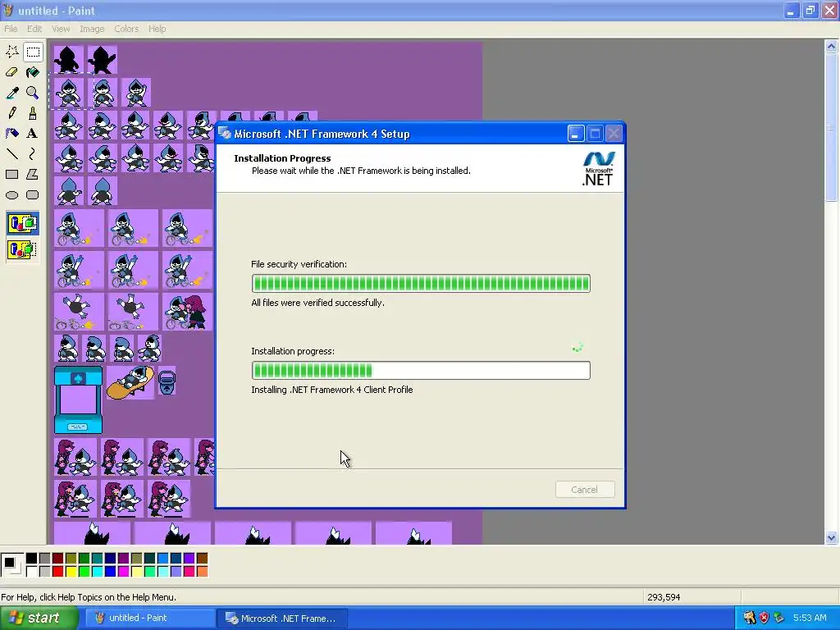Open the View menu in Paint
This screenshot has height=630, width=840.
tap(61, 29)
